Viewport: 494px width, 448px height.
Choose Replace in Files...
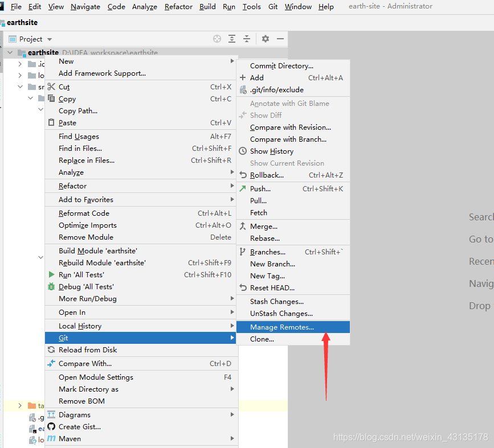click(141, 161)
